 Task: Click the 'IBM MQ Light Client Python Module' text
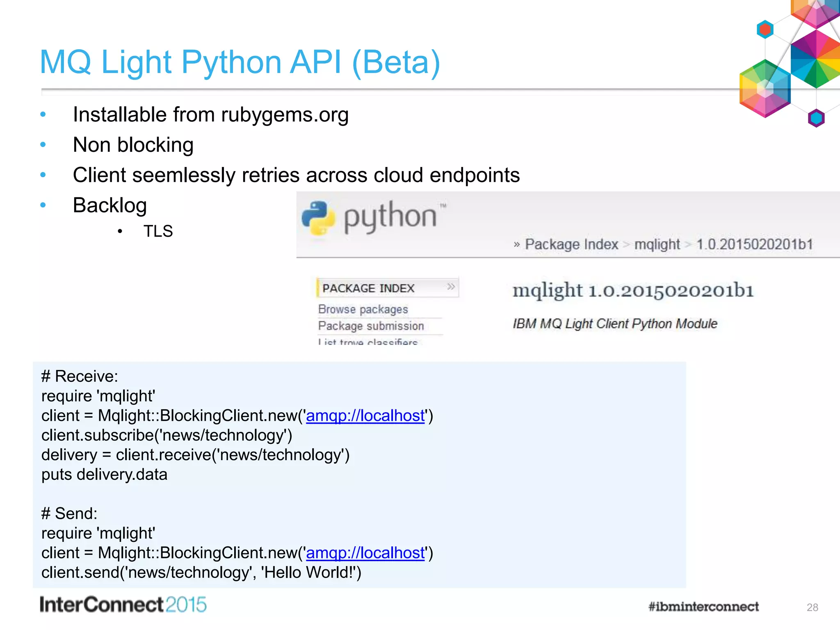coord(615,324)
